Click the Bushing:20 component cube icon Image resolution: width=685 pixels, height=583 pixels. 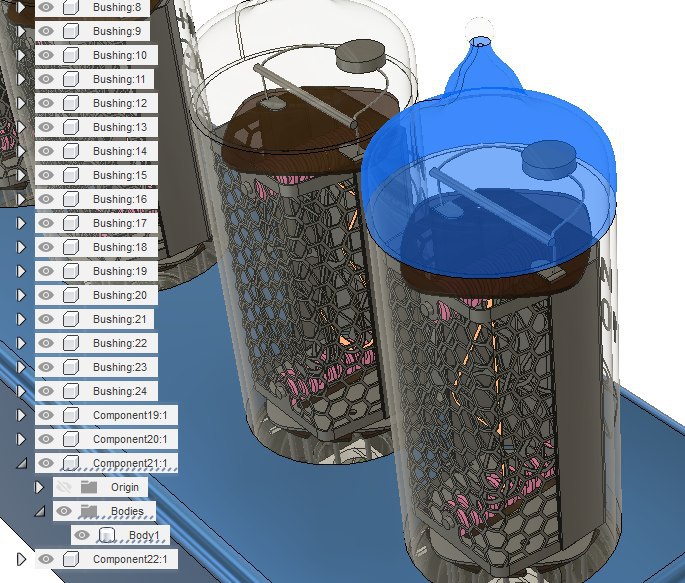[71, 295]
